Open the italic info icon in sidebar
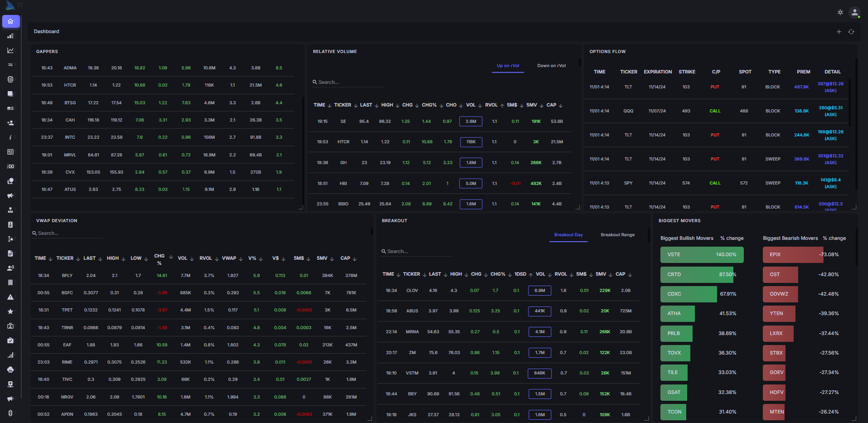The height and width of the screenshot is (423, 868). point(10,137)
